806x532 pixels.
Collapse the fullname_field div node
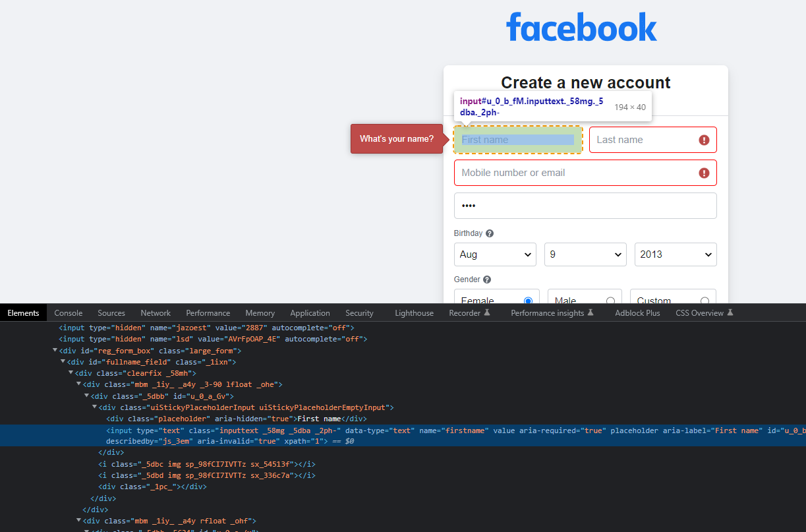tap(63, 361)
